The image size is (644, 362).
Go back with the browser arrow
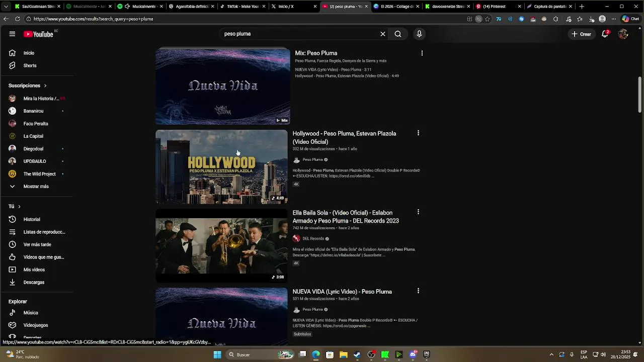(x=6, y=19)
